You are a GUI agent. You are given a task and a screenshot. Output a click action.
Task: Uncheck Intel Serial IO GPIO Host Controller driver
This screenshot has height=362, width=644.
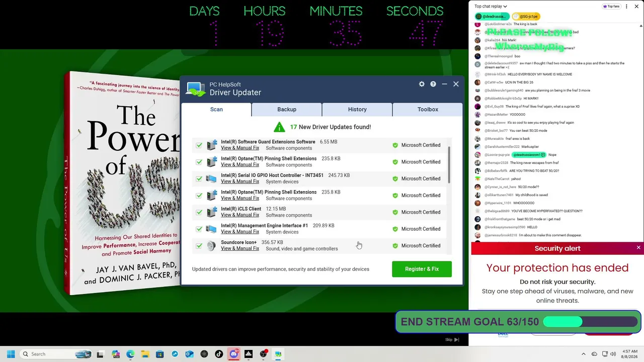[199, 178]
